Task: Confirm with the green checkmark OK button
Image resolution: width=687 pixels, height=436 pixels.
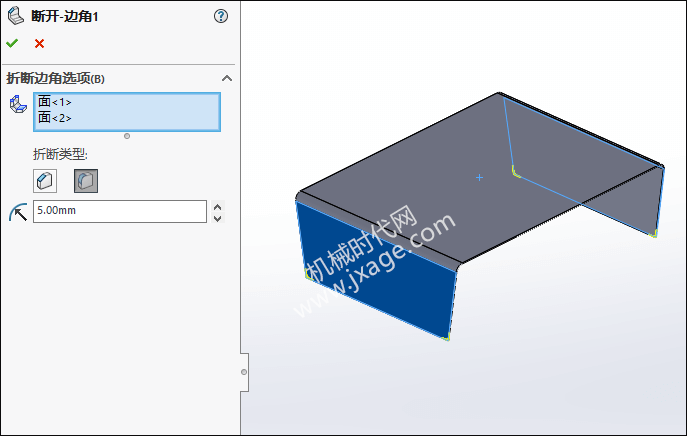Action: (12, 43)
